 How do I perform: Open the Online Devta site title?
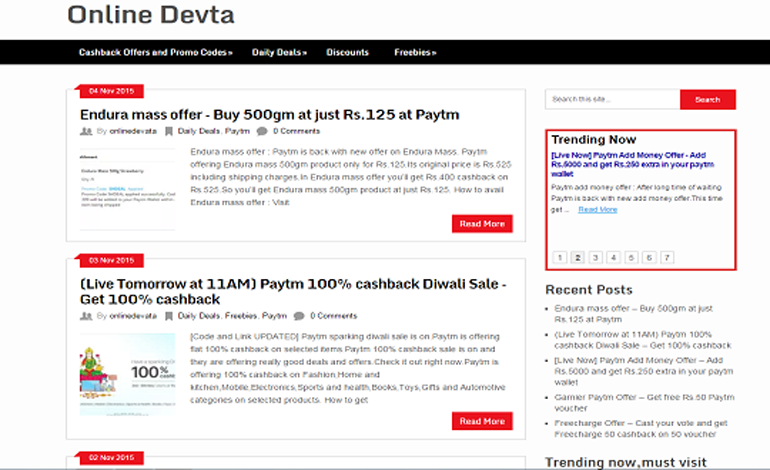(x=151, y=15)
